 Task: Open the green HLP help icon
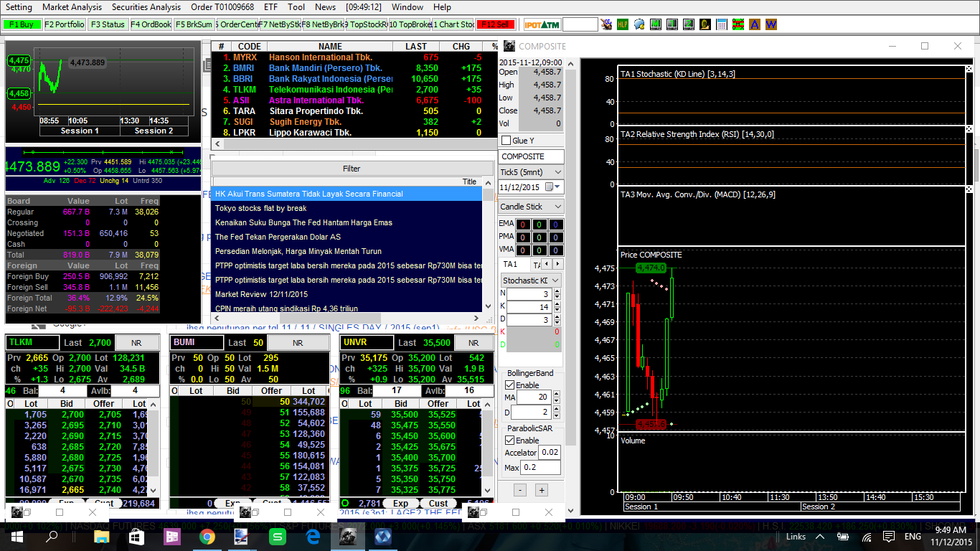pos(622,24)
